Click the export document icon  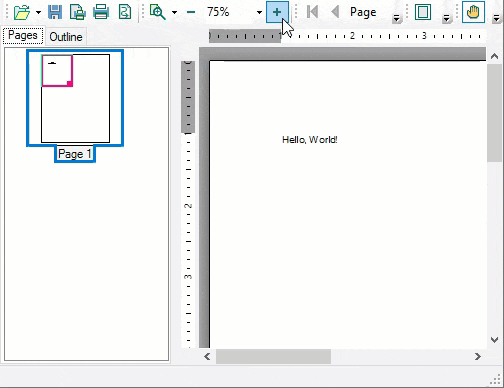(125, 12)
